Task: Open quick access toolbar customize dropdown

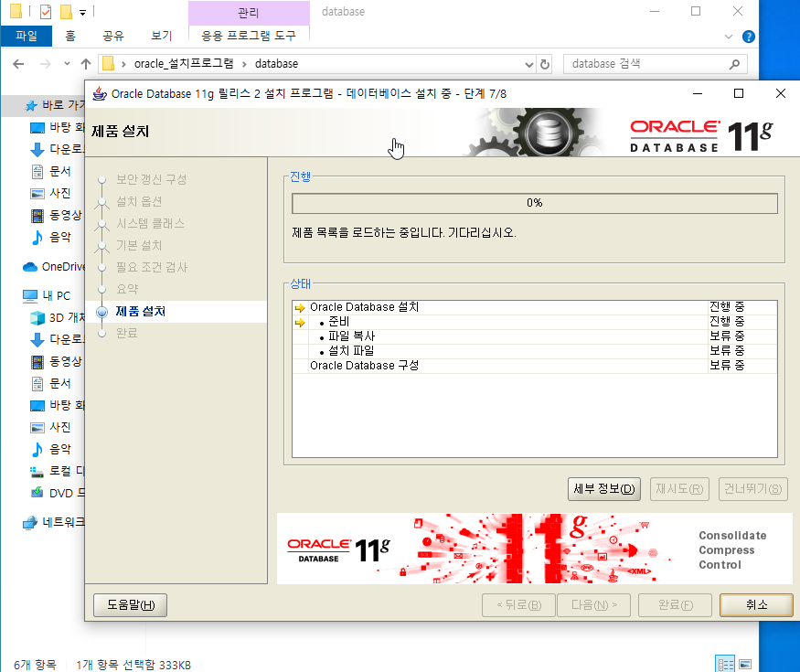Action: 82,12
